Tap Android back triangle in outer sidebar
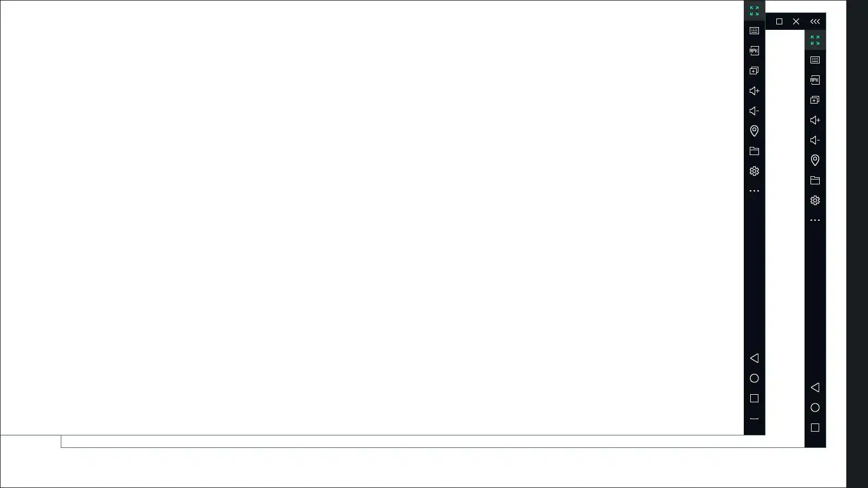 (815, 388)
